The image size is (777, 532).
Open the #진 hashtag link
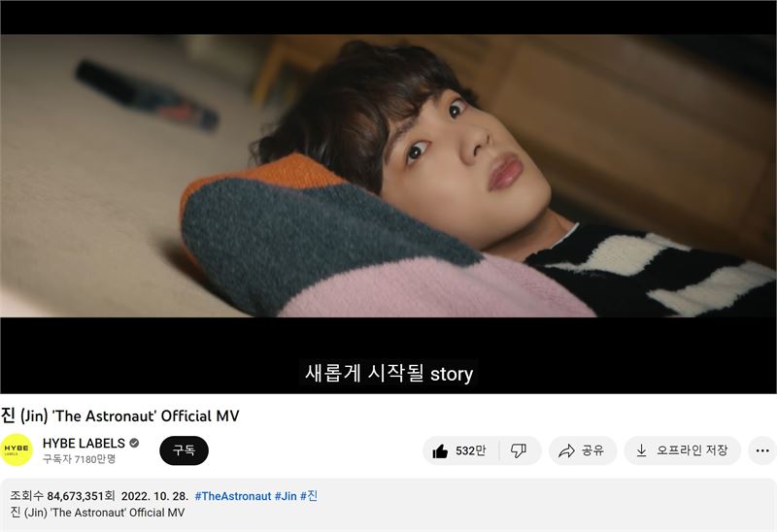[x=309, y=496]
